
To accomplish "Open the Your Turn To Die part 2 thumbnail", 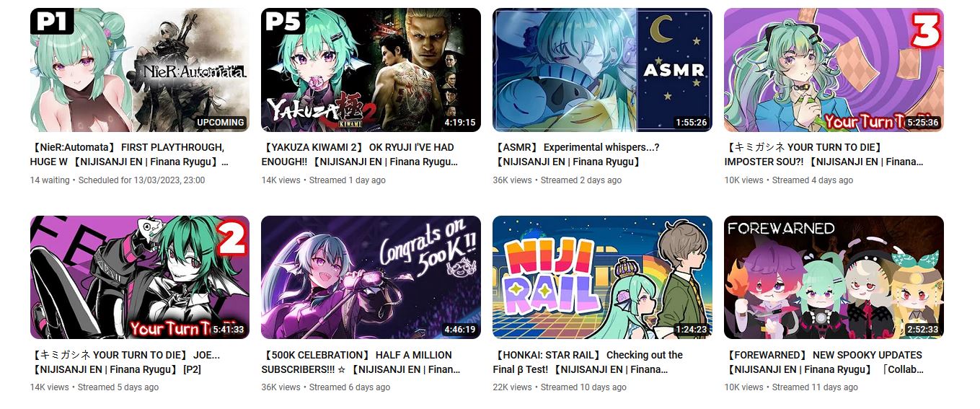I will point(140,278).
